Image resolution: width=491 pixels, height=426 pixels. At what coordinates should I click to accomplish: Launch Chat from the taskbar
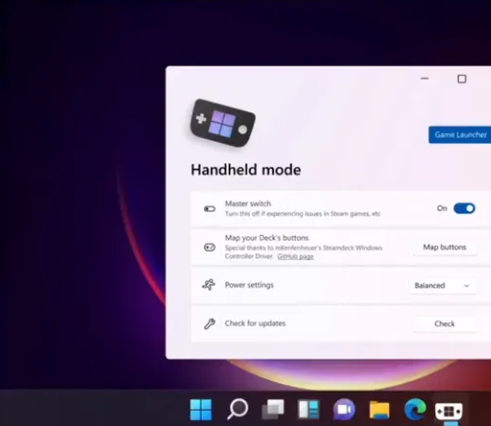click(x=344, y=409)
